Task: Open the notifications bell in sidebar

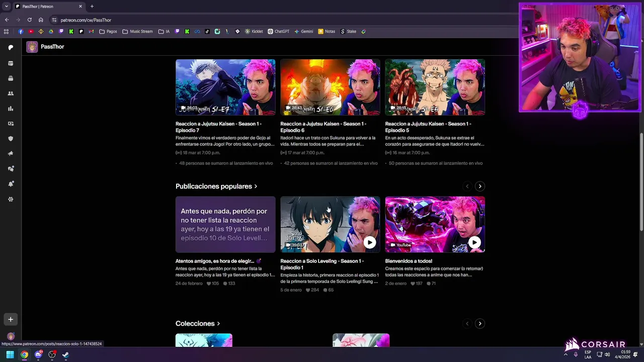Action: click(11, 184)
